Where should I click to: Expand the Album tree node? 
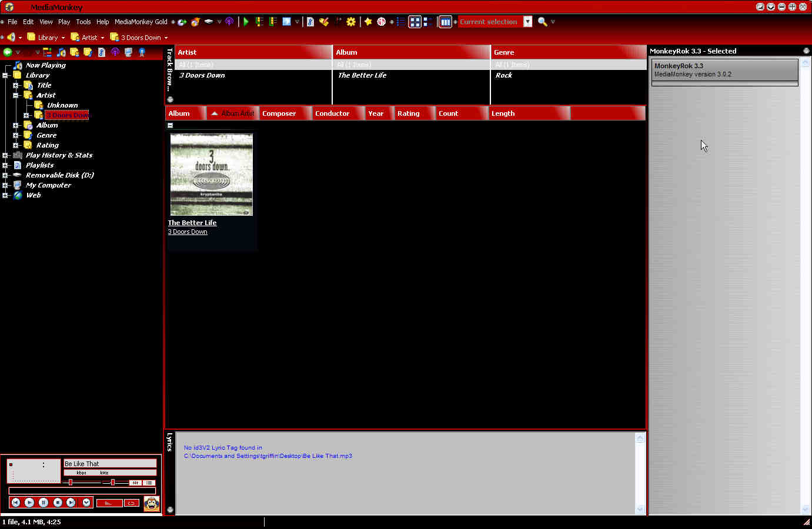(16, 125)
